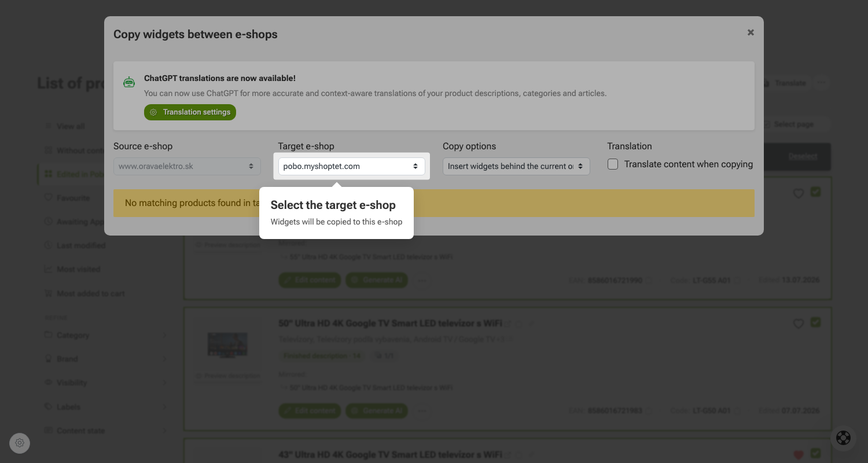Uncheck the 50" Google TV product checkbox
This screenshot has width=868, height=463.
coord(816,322)
